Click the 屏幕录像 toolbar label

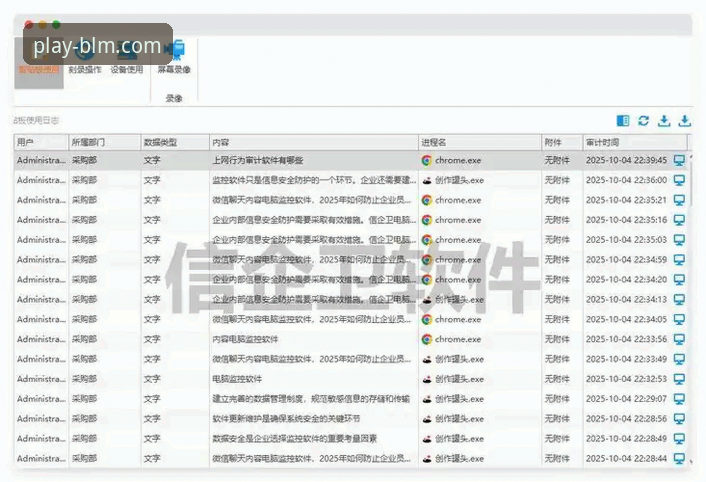click(x=174, y=70)
